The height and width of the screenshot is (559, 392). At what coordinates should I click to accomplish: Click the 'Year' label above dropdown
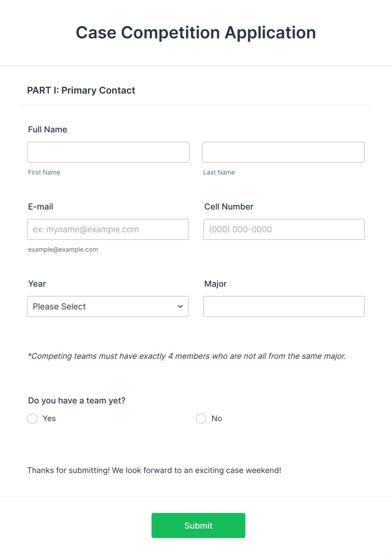click(x=37, y=284)
